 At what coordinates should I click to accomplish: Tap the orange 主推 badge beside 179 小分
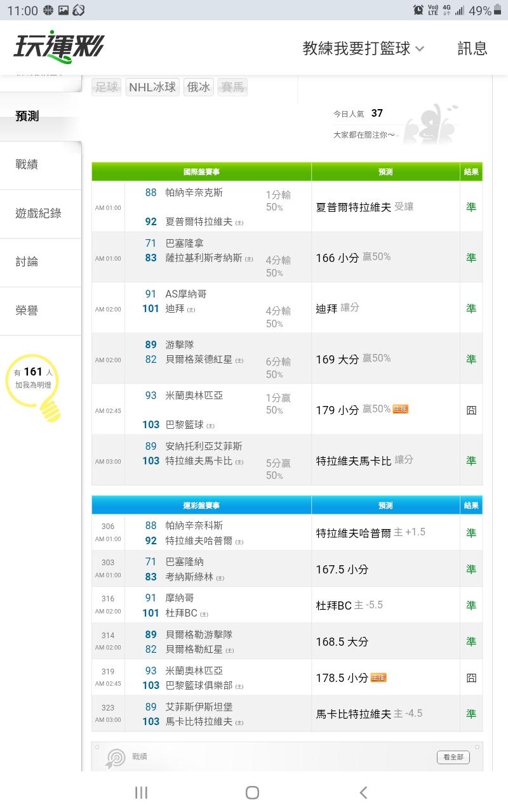400,409
